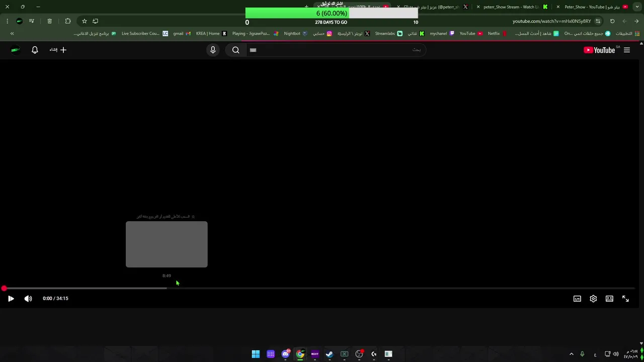Click the YouTube search field
This screenshot has width=644, height=362.
point(336,50)
